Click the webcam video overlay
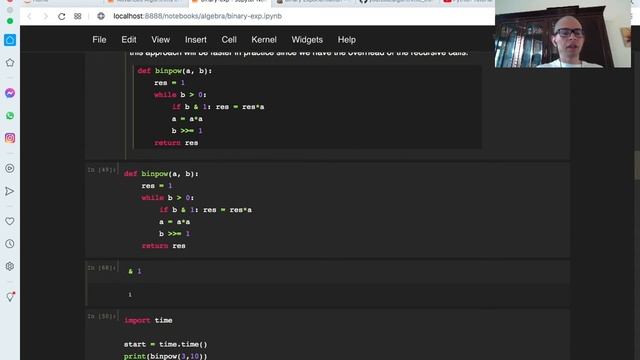Screen dimensions: 640x360 pyautogui.click(x=563, y=34)
